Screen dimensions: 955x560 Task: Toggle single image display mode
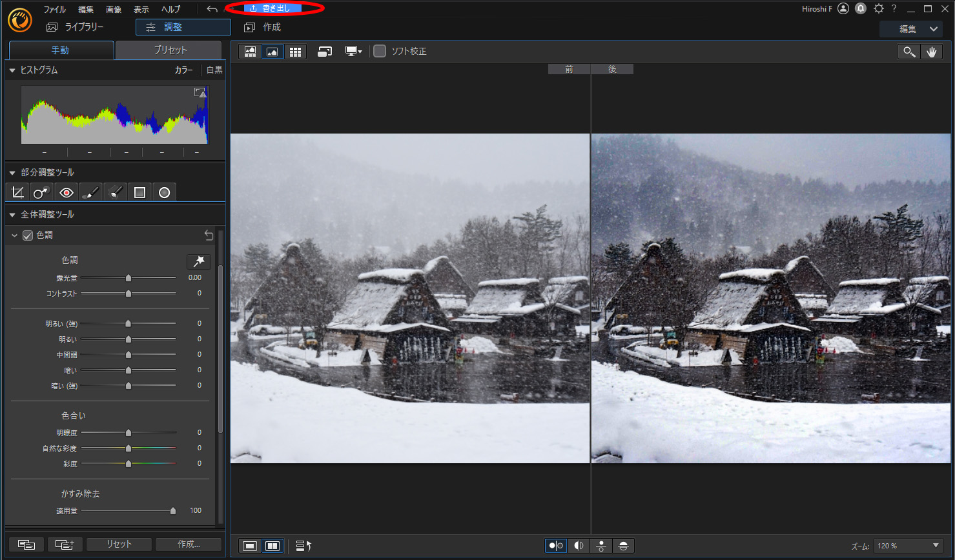[x=250, y=546]
